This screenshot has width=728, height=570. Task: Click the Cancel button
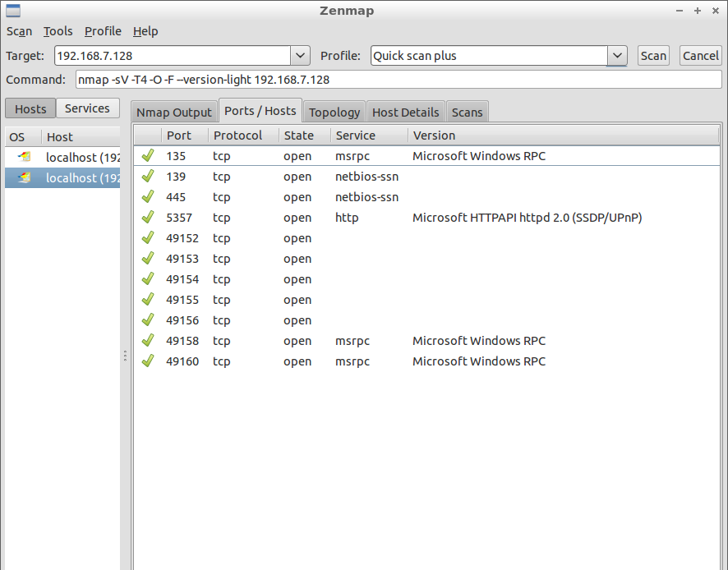[701, 56]
